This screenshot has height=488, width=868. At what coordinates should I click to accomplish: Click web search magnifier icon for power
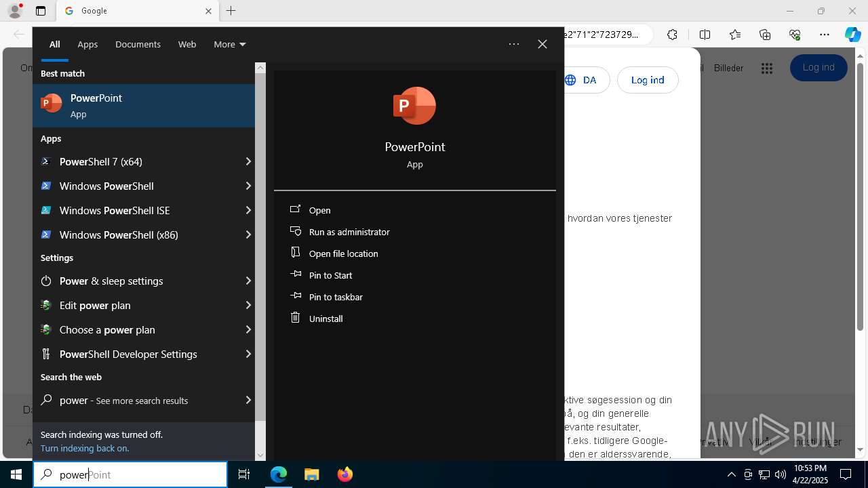click(46, 400)
